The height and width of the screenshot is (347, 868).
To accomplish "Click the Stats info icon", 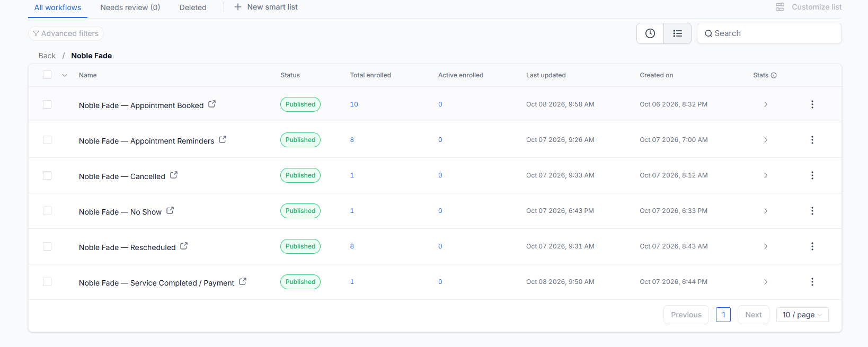I will point(774,75).
